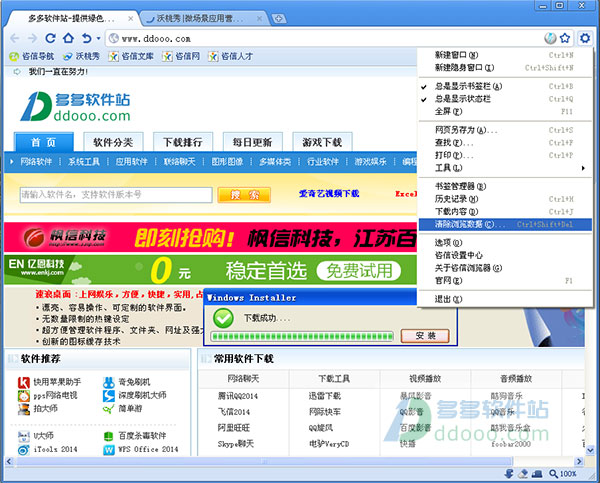This screenshot has width=600, height=483.
Task: Open 书签管理器 from menu
Action: [x=505, y=186]
